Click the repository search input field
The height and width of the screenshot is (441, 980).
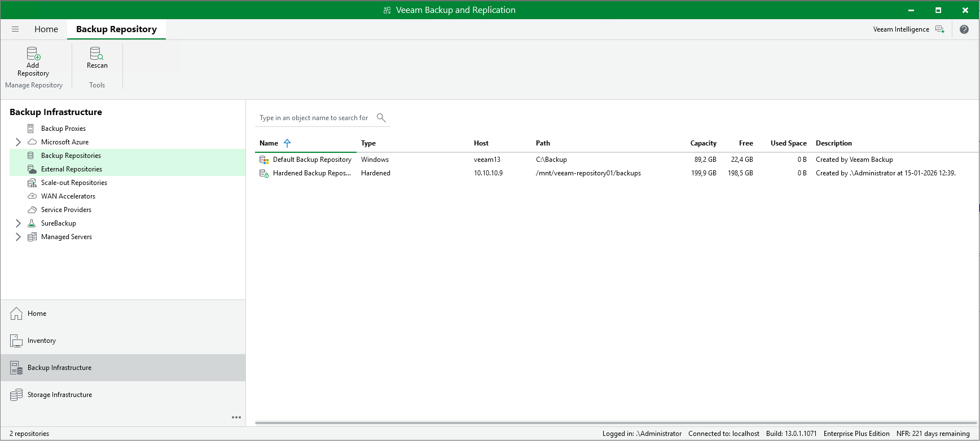314,118
